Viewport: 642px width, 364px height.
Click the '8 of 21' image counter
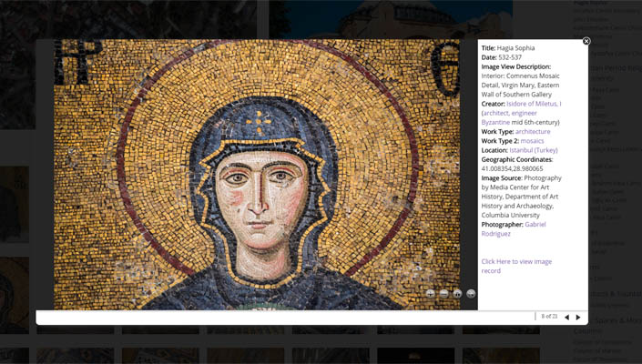(x=548, y=317)
